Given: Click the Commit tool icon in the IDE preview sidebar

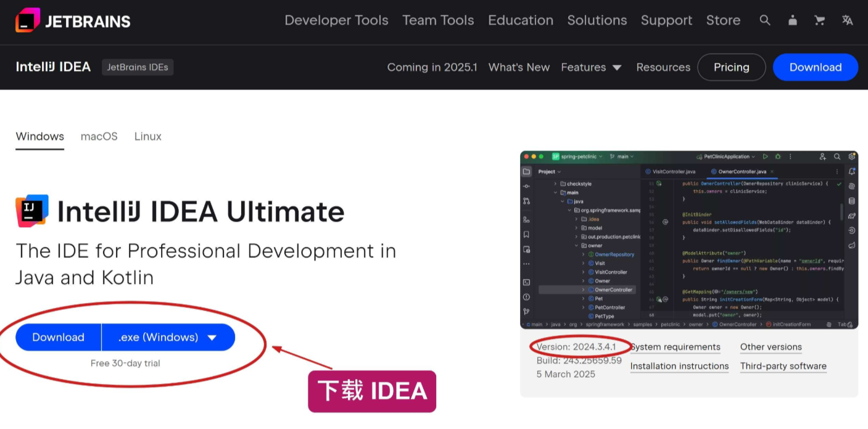Looking at the screenshot, I should [526, 186].
